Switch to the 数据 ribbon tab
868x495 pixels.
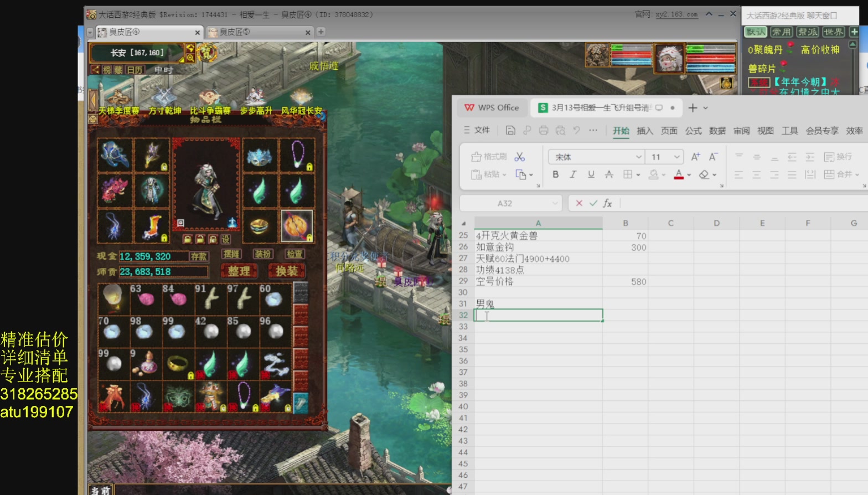[717, 131]
